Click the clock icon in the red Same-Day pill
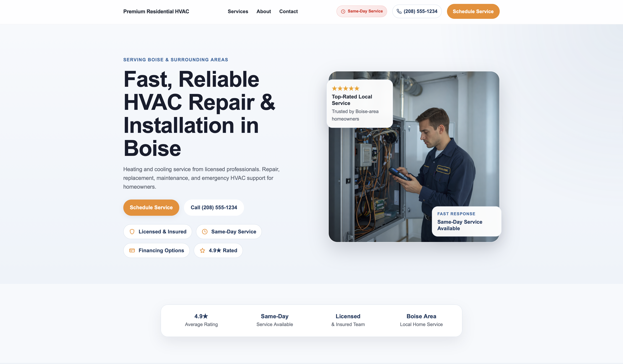The image size is (623, 364). point(343,11)
